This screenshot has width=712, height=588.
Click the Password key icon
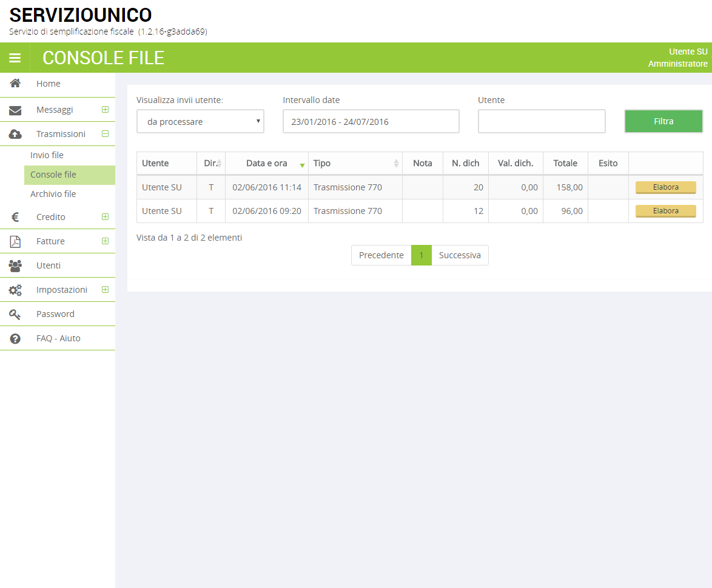pyautogui.click(x=15, y=314)
